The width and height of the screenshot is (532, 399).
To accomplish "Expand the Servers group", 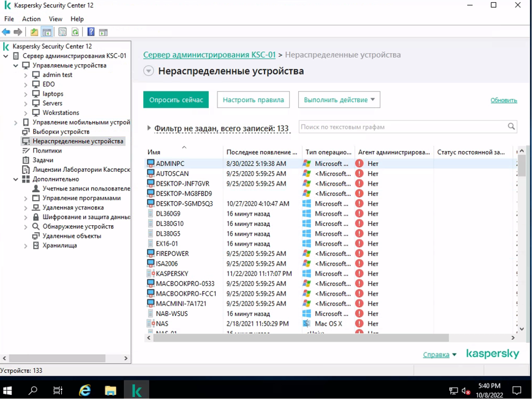I will (26, 104).
